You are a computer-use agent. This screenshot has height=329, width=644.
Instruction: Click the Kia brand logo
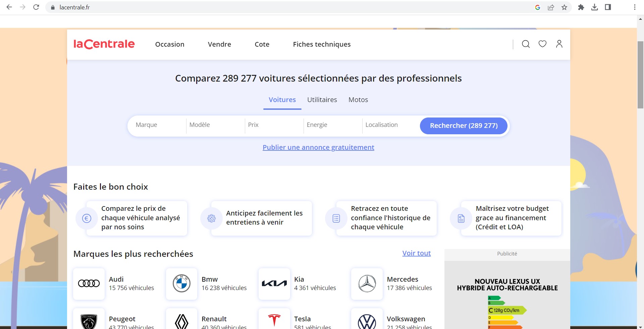[274, 284]
